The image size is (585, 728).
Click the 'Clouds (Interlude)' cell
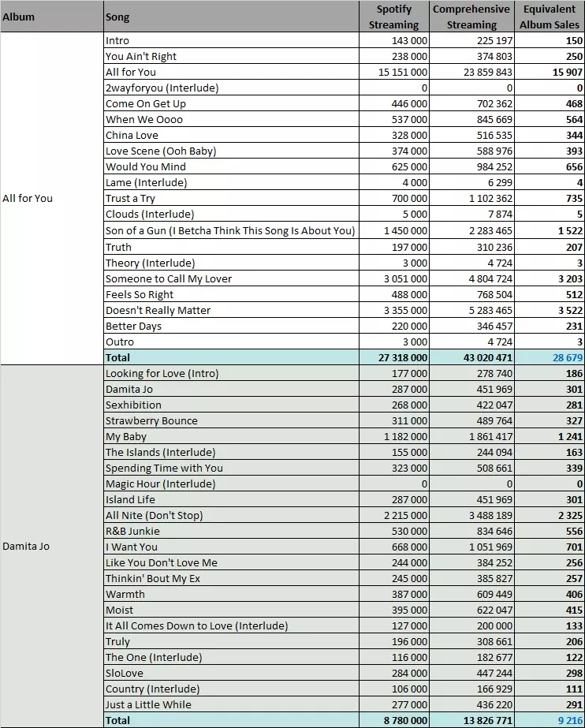coord(231,214)
